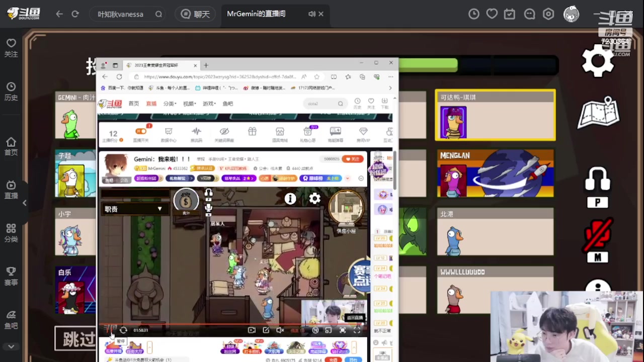The width and height of the screenshot is (644, 362).
Task: Open the messages icon in the client top bar
Action: [x=529, y=14]
